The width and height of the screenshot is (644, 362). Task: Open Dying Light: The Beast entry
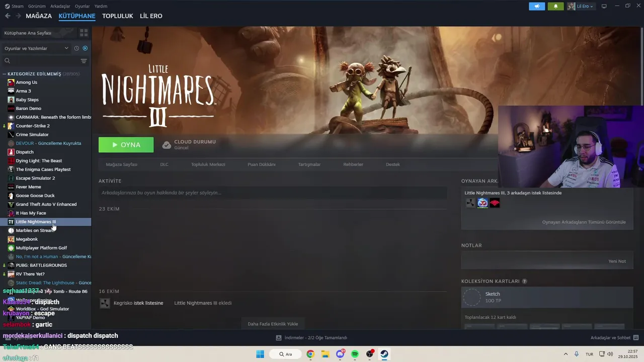39,161
